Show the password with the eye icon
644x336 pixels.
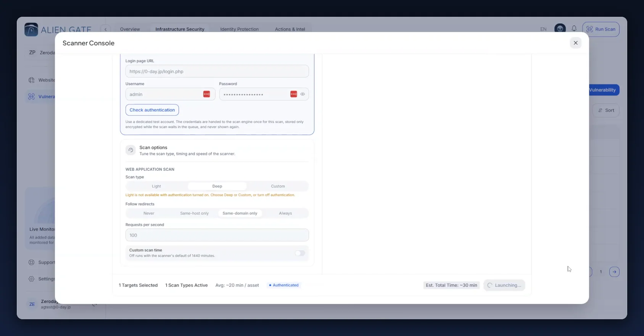pos(303,94)
